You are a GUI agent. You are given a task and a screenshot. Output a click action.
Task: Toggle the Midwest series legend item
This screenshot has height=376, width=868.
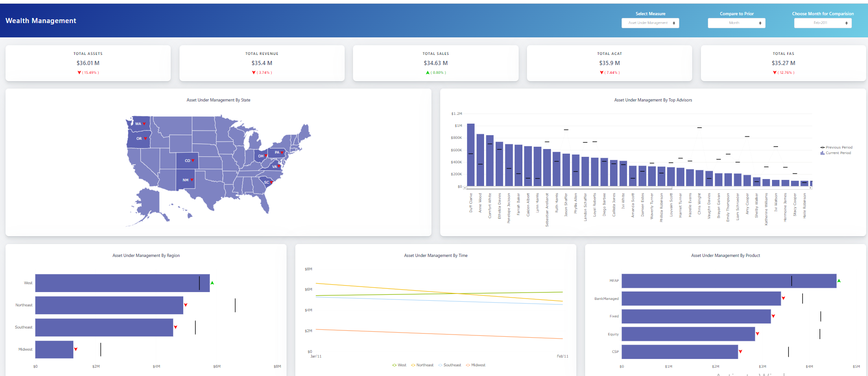click(x=476, y=365)
